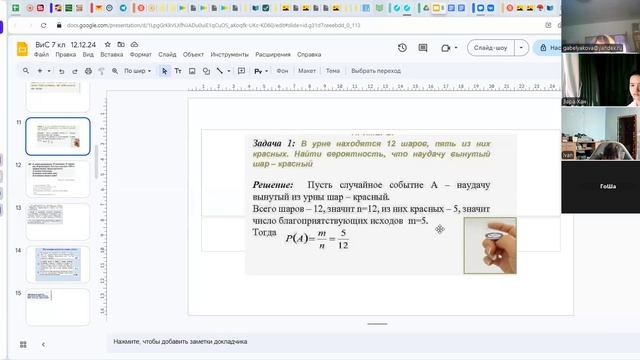This screenshot has width=640, height=360.
Task: Insert a shape
Action: click(x=206, y=71)
